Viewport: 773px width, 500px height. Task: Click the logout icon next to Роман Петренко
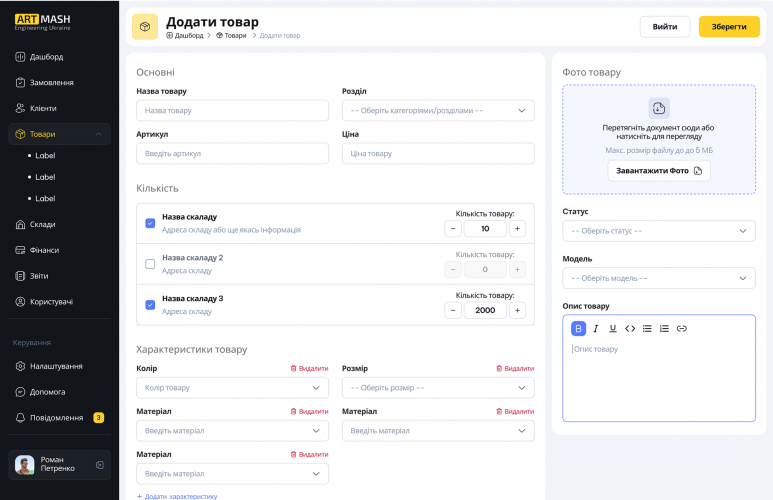100,464
